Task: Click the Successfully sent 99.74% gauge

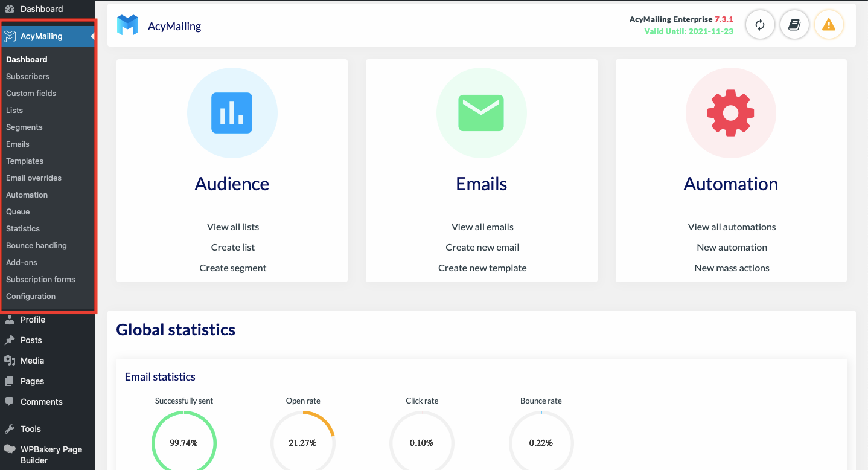Action: click(183, 440)
